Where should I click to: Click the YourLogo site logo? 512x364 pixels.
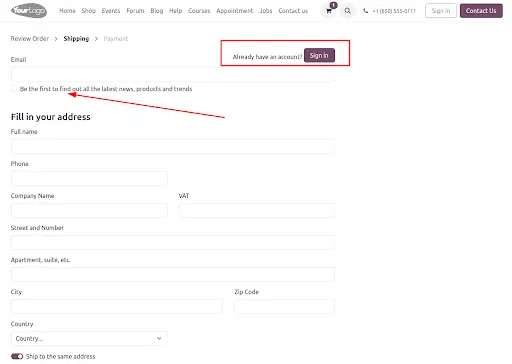click(29, 11)
